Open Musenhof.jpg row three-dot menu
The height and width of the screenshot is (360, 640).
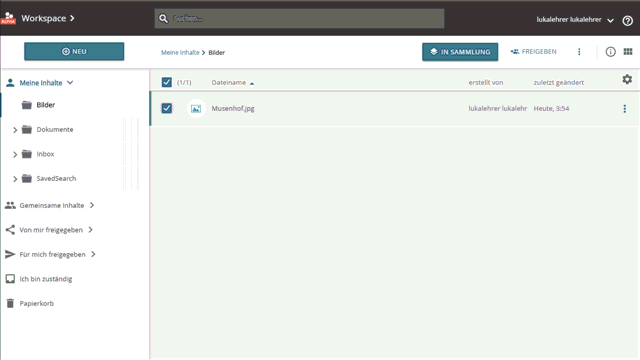pos(624,109)
